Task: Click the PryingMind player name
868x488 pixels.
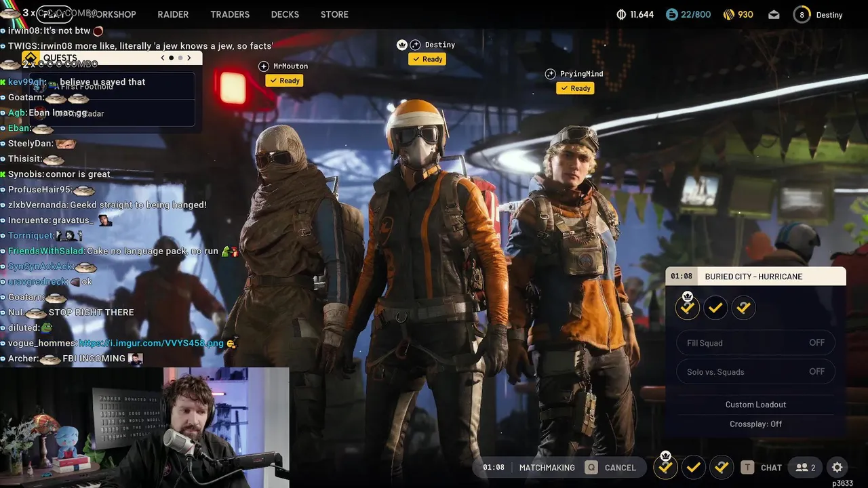Action: (x=581, y=74)
